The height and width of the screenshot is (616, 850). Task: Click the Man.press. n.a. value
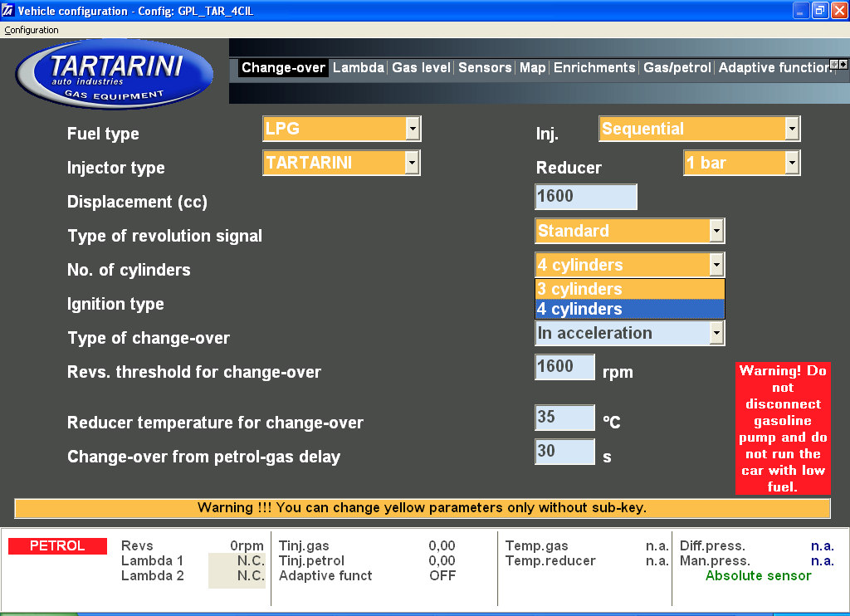click(x=822, y=560)
